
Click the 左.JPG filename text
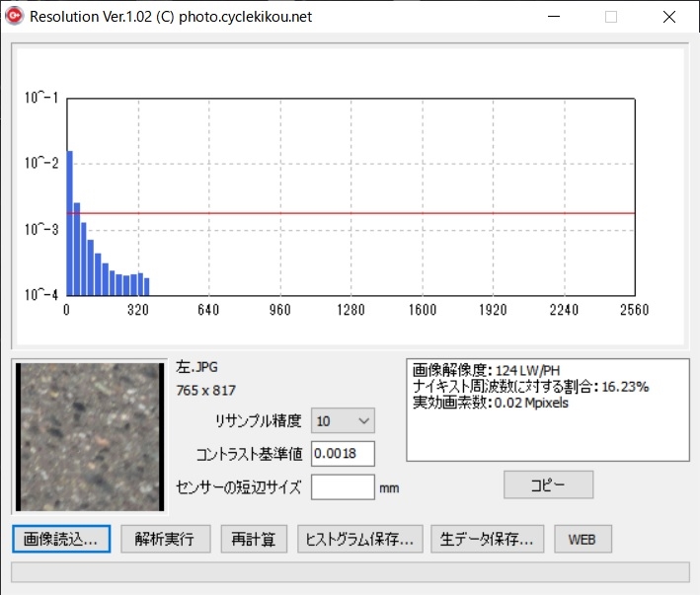tap(196, 367)
